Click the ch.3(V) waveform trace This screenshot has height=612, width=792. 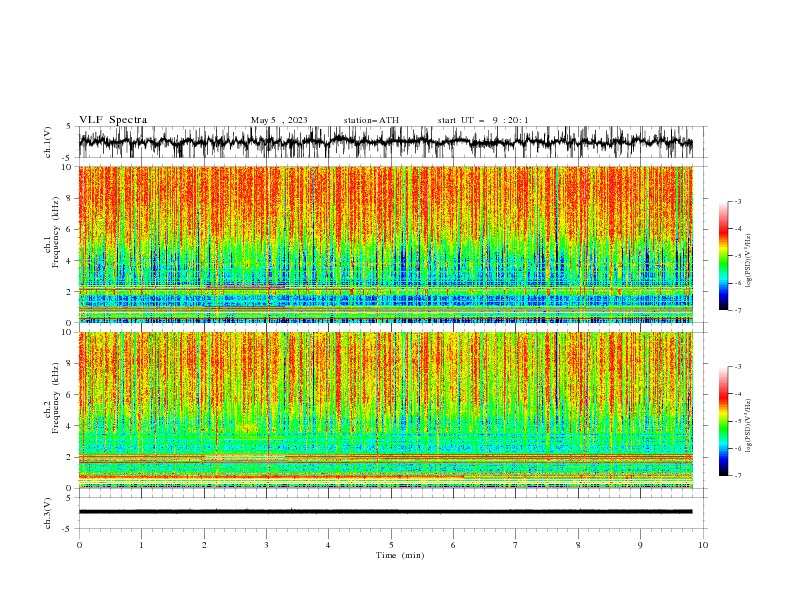[385, 512]
